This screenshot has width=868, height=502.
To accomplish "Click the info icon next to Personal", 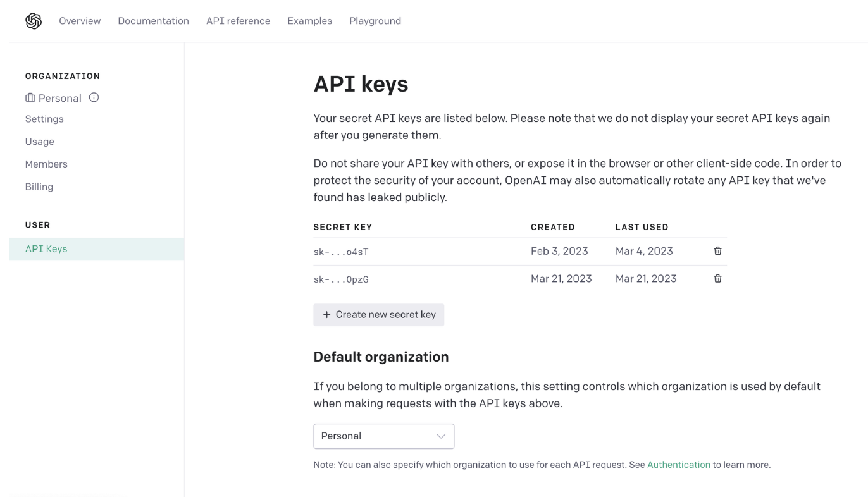I will click(94, 97).
